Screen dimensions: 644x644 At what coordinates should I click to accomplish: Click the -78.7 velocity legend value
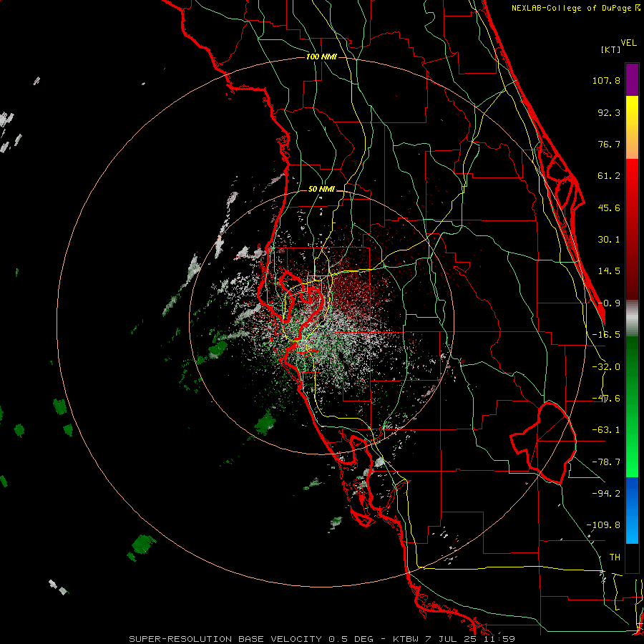(606, 462)
